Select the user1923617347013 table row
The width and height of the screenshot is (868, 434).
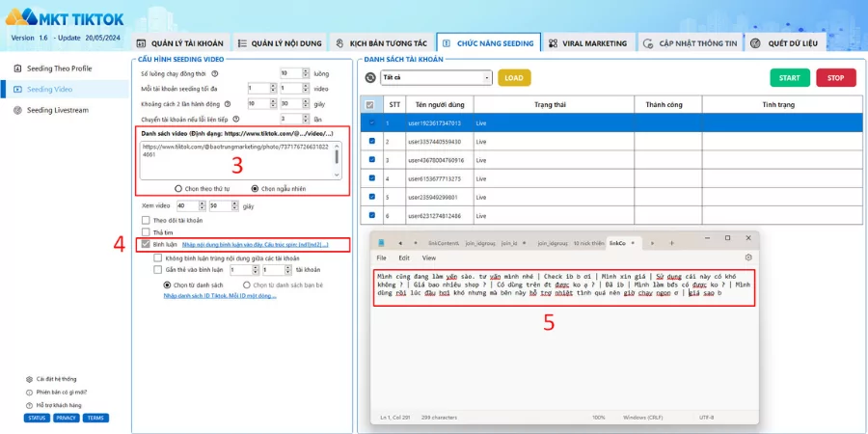pyautogui.click(x=611, y=122)
